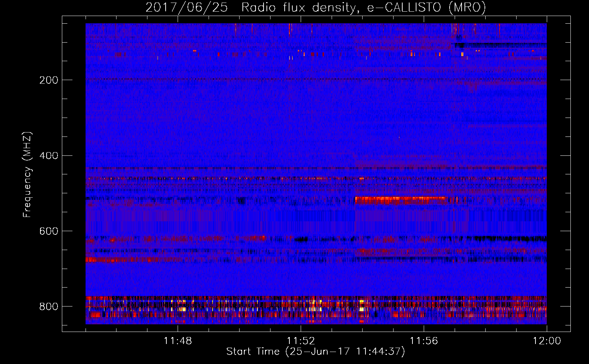589x364 pixels.
Task: Click the 'Frequency (MHZ)' y-axis label
Action: pyautogui.click(x=27, y=174)
